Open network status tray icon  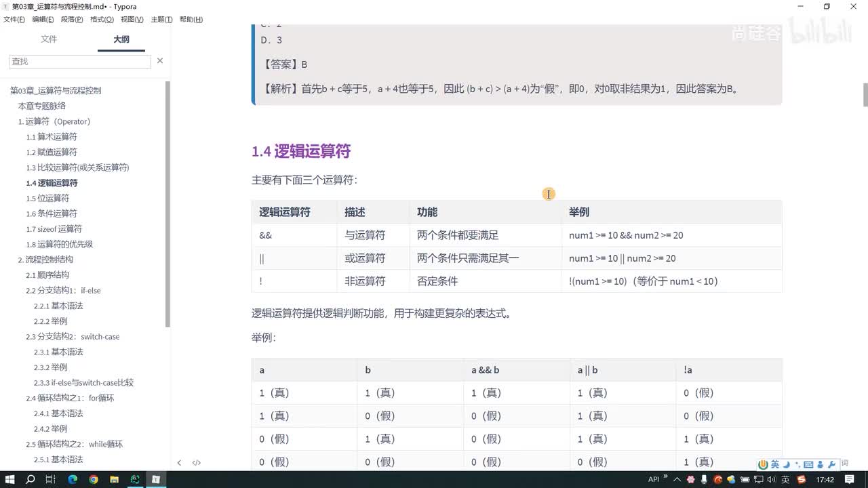click(757, 479)
